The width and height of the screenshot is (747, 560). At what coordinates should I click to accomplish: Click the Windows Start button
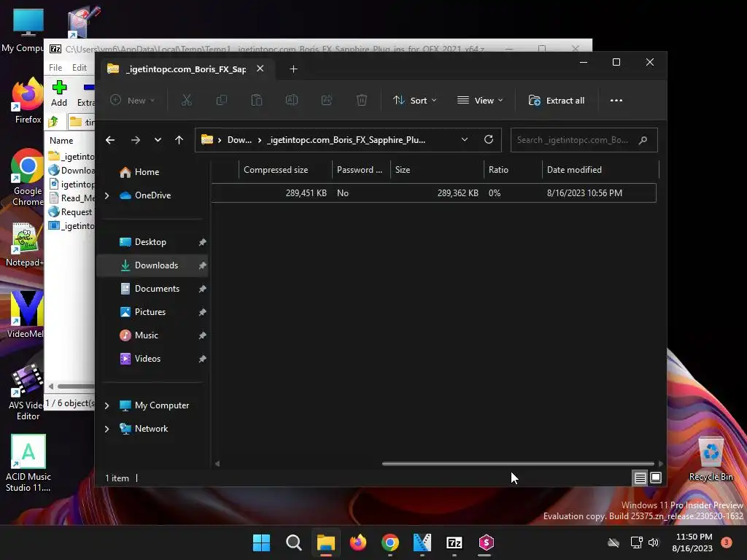tap(261, 542)
